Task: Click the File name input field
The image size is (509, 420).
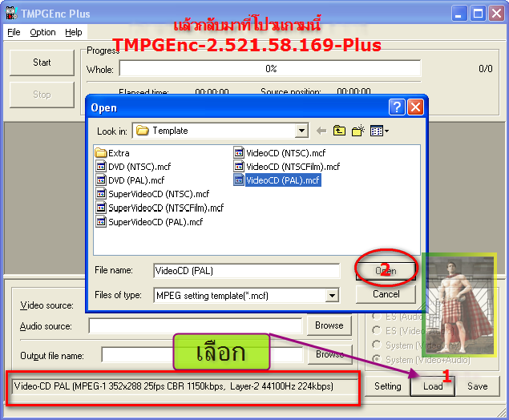Action: (x=246, y=271)
